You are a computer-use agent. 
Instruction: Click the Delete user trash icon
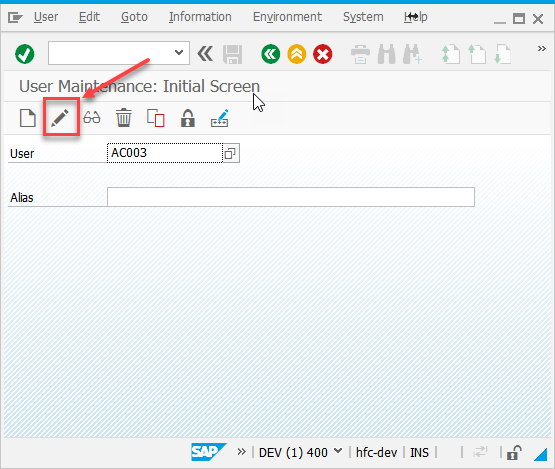(x=124, y=118)
